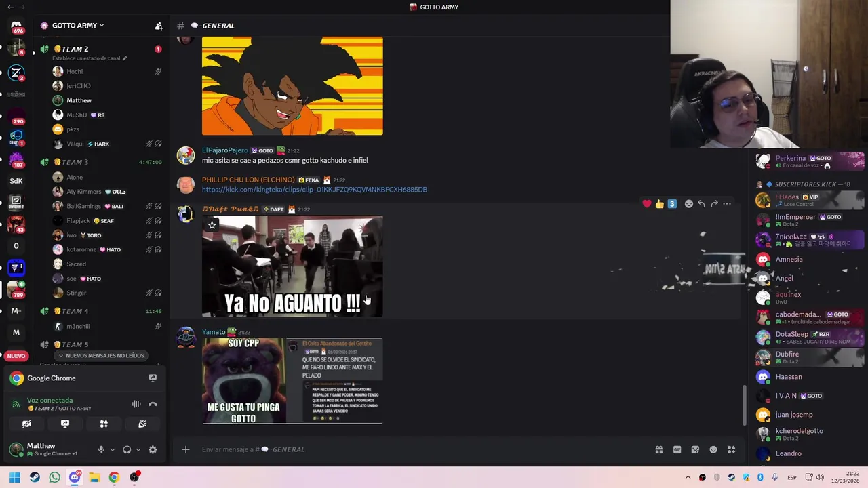Image resolution: width=868 pixels, height=488 pixels.
Task: Open the gift Nitro icon in message bar
Action: [658, 449]
